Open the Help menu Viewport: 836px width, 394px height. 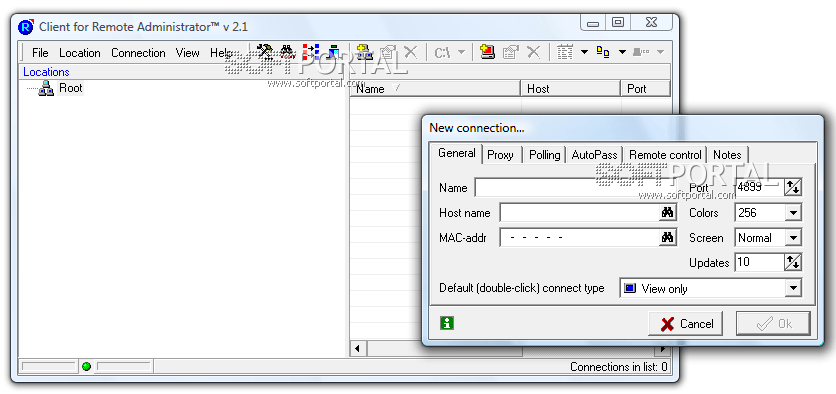tap(221, 53)
